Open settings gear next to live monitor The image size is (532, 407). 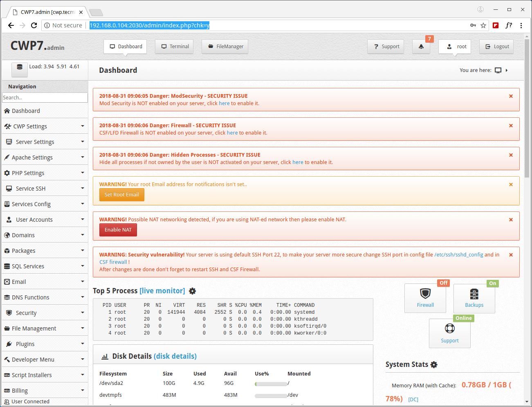pyautogui.click(x=192, y=291)
